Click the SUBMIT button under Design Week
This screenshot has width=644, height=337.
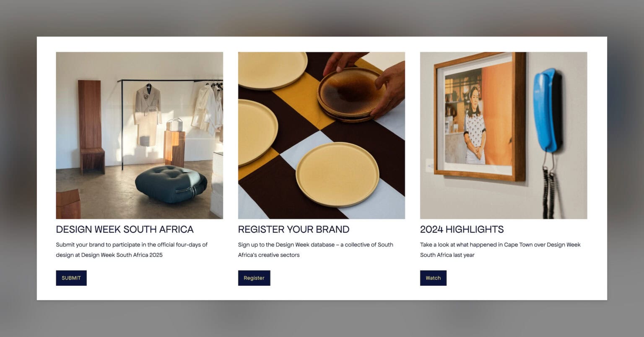[x=71, y=278]
